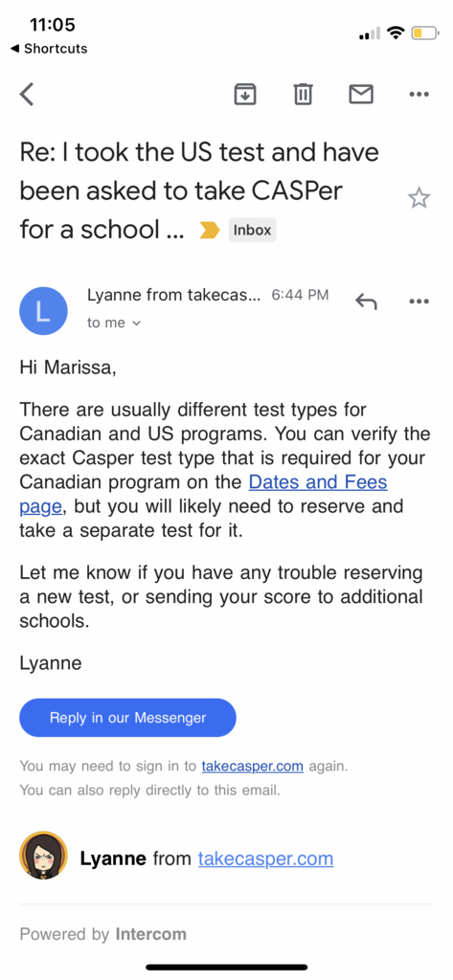Mark the message as unread via envelope icon
The image size is (453, 980).
[361, 95]
